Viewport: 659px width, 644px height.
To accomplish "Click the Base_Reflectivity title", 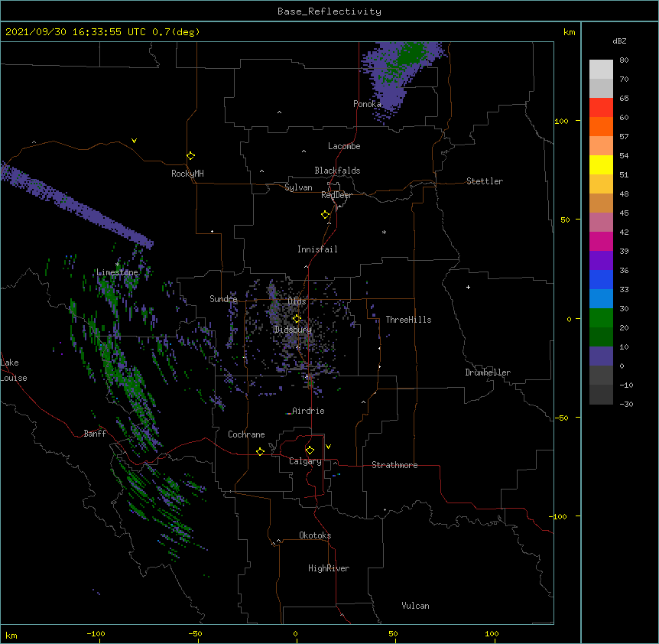I will (329, 11).
